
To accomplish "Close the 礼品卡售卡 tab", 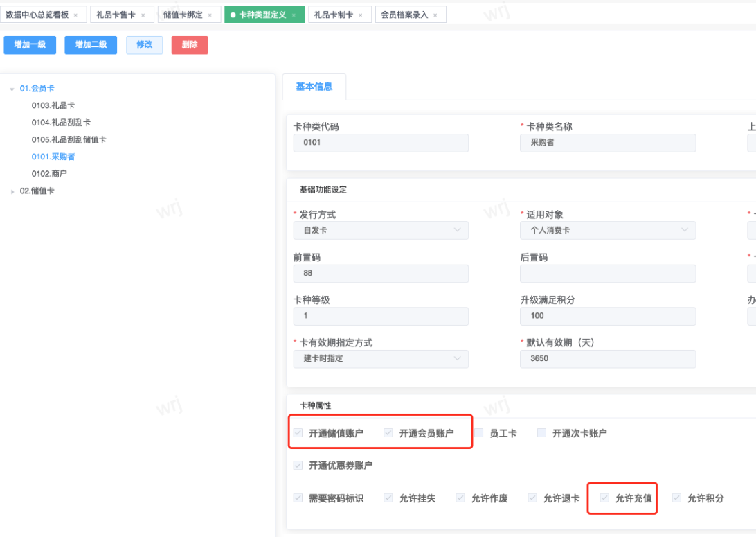I will [x=143, y=15].
